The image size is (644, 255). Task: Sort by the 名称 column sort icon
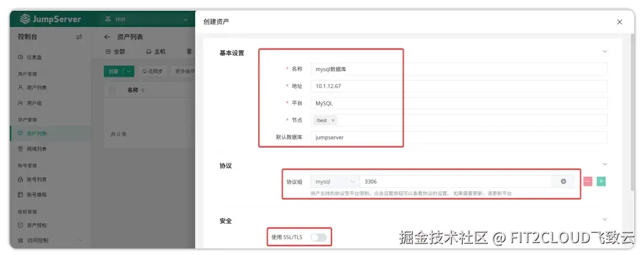pyautogui.click(x=143, y=91)
